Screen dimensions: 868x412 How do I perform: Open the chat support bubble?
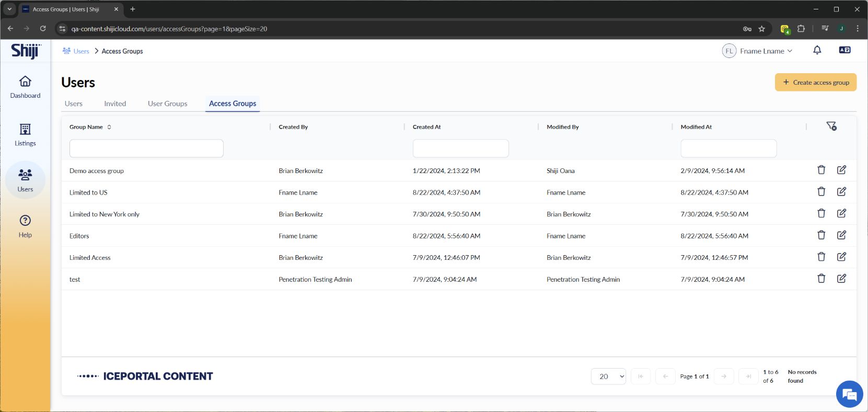pyautogui.click(x=849, y=394)
